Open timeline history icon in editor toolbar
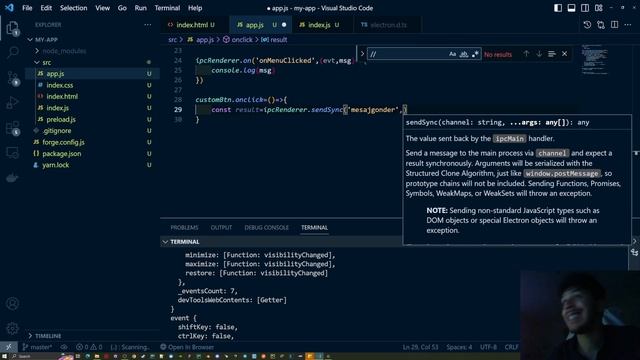 [x=587, y=25]
